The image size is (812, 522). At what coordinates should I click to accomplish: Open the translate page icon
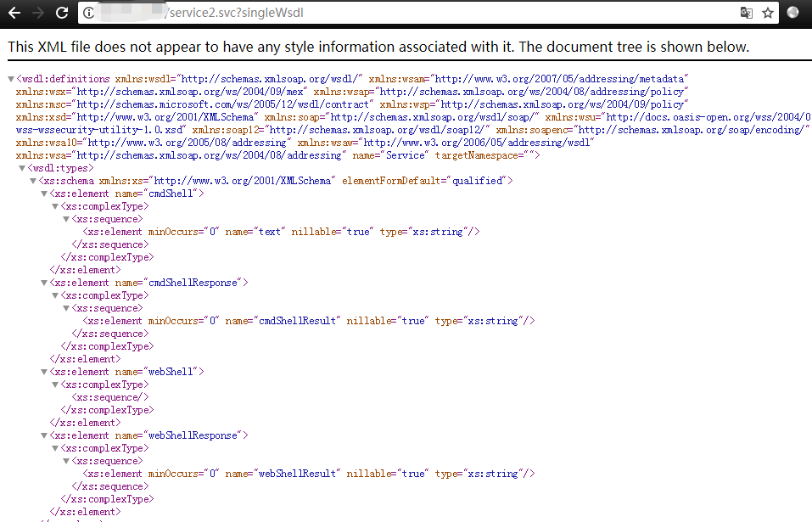click(x=746, y=13)
